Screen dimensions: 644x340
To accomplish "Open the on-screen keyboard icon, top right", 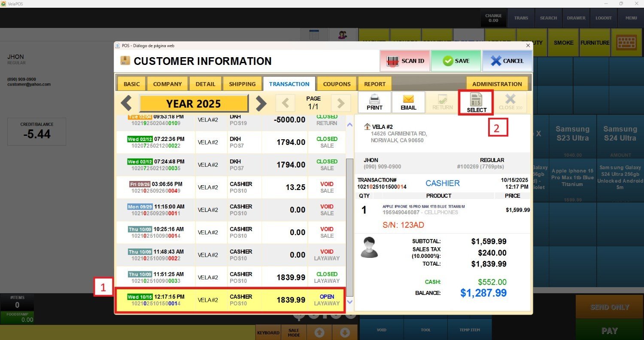I will [x=627, y=43].
